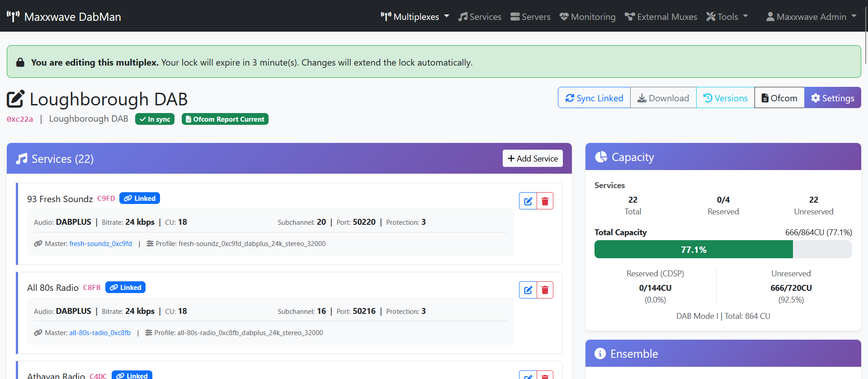Edit the All 80s Radio service
Image resolution: width=868 pixels, height=379 pixels.
(x=528, y=290)
